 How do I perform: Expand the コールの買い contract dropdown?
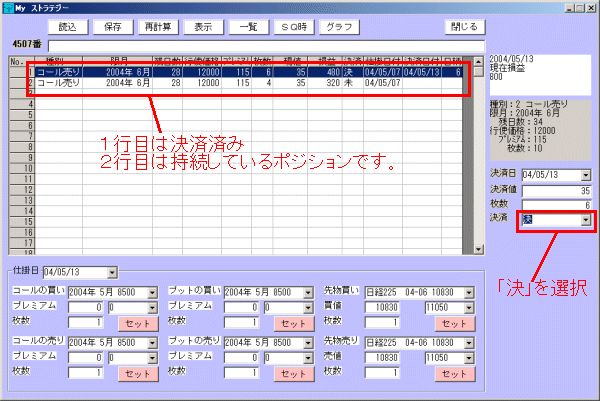[152, 293]
